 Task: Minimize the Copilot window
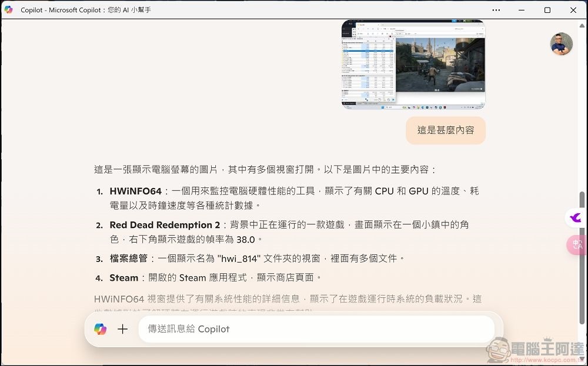[x=522, y=10]
